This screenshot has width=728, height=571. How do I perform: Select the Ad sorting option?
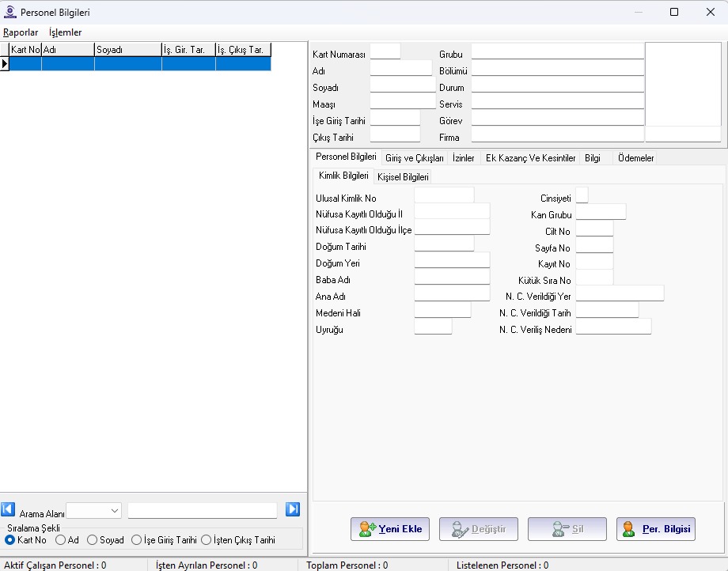[x=61, y=540]
